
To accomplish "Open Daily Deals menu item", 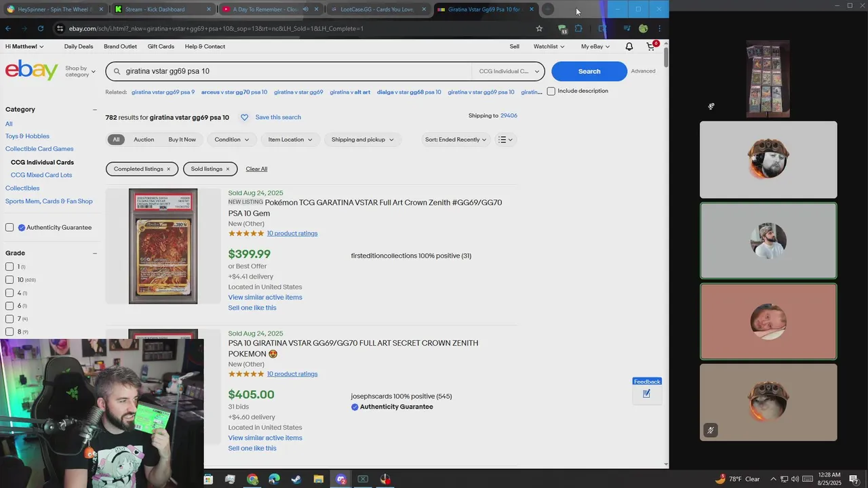I will click(79, 46).
